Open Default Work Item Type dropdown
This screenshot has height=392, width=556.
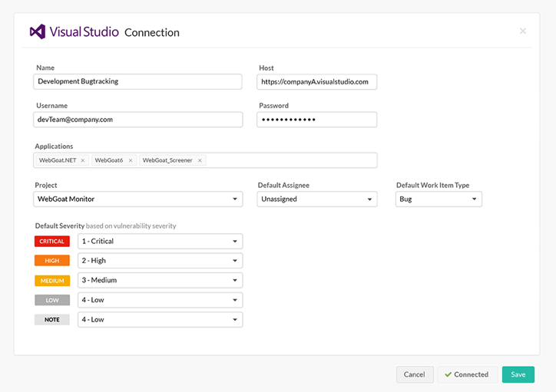439,199
